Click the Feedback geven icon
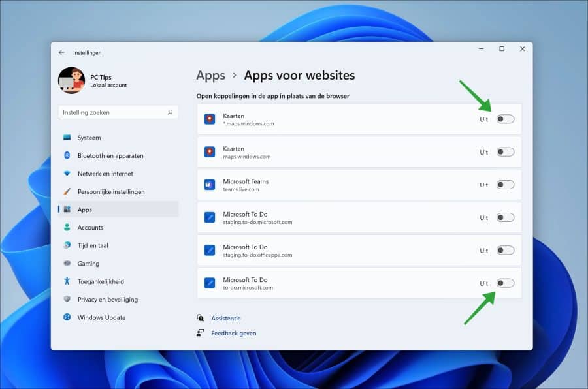The height and width of the screenshot is (389, 588). pyautogui.click(x=201, y=333)
